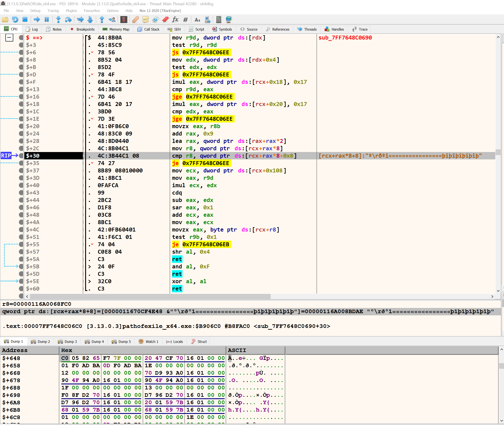Click the Pause execution icon

(47, 20)
